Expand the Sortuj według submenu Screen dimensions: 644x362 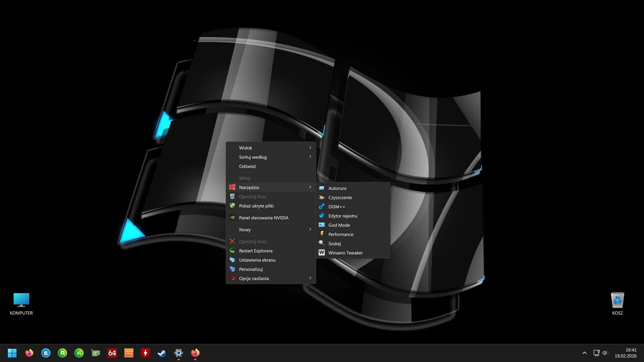(271, 157)
